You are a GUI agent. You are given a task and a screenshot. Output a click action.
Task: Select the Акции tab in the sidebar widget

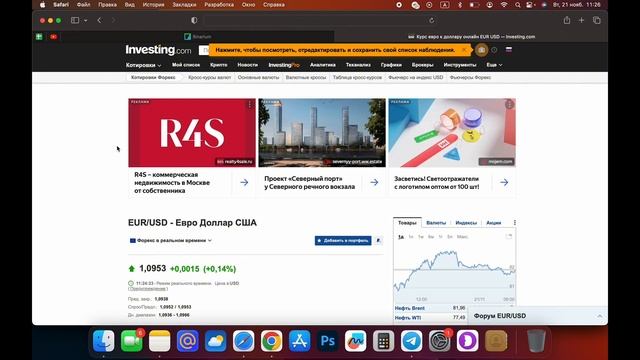[x=493, y=222]
